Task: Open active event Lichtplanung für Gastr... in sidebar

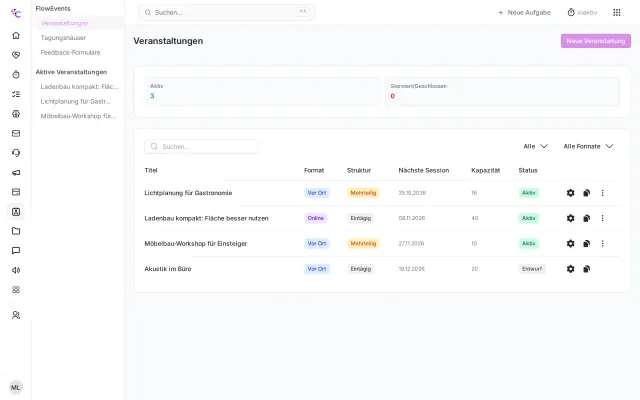Action: click(x=76, y=101)
